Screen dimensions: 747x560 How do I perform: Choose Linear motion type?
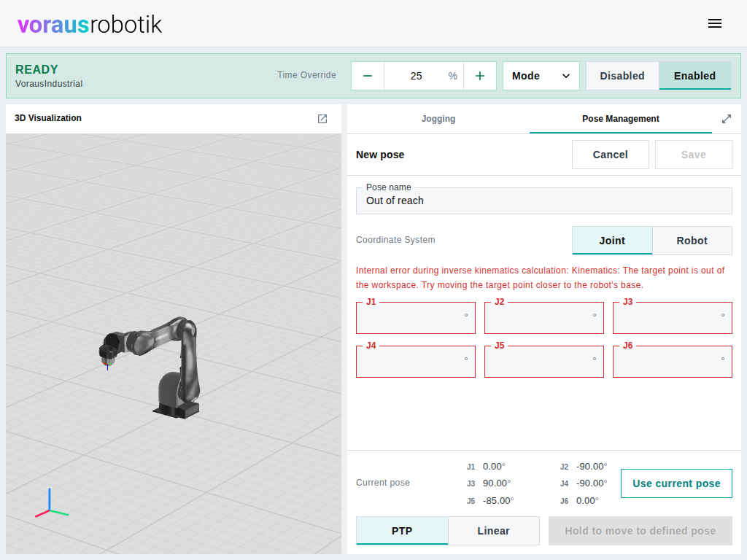coord(493,531)
